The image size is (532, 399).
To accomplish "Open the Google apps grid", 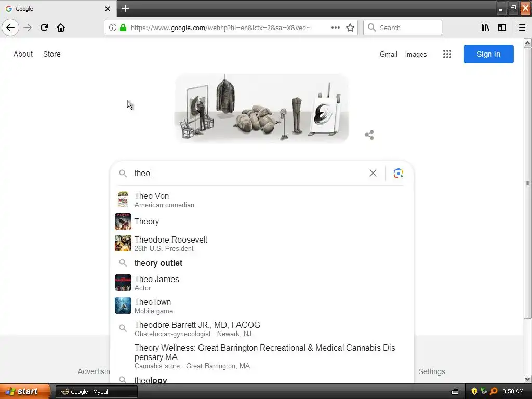I will [x=447, y=54].
